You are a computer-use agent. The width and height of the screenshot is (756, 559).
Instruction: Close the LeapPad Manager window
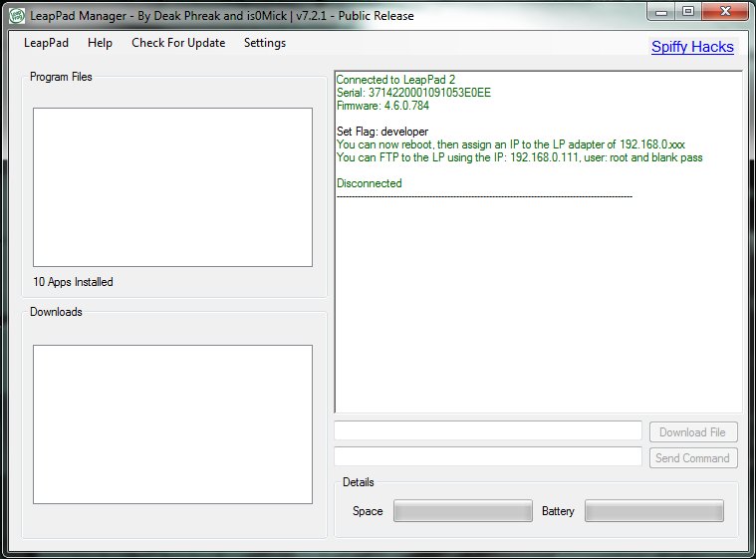click(x=723, y=12)
